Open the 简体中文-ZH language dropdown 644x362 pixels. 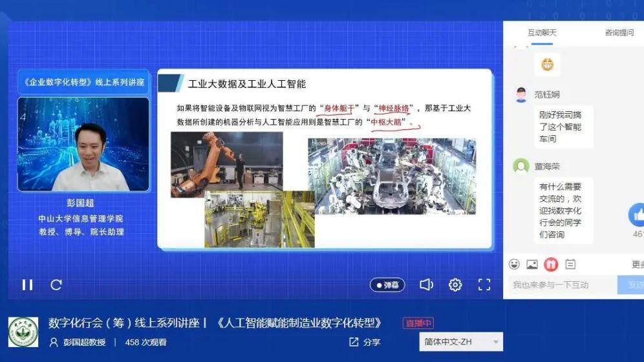(x=461, y=342)
